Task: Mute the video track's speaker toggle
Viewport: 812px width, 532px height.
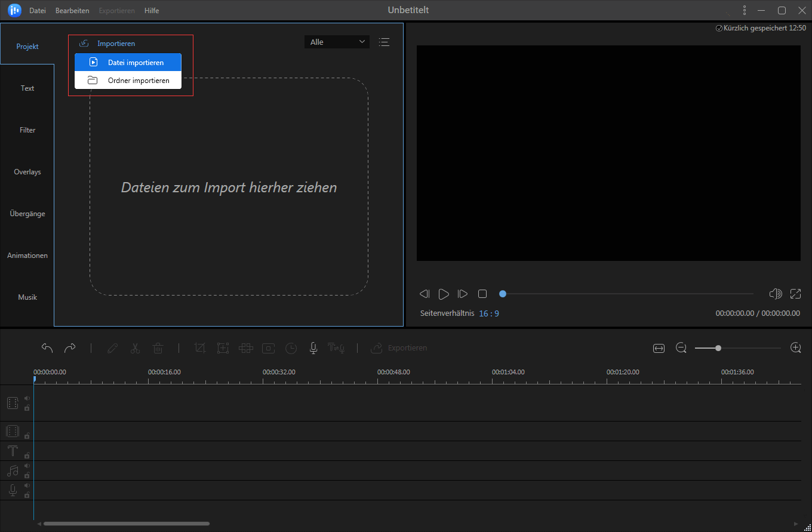Action: [x=27, y=398]
